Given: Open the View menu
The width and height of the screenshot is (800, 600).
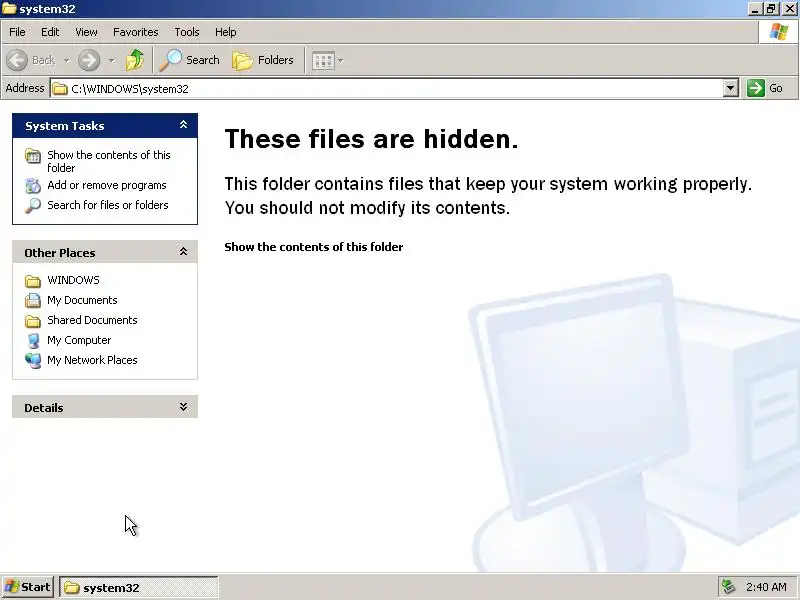Looking at the screenshot, I should tap(86, 32).
